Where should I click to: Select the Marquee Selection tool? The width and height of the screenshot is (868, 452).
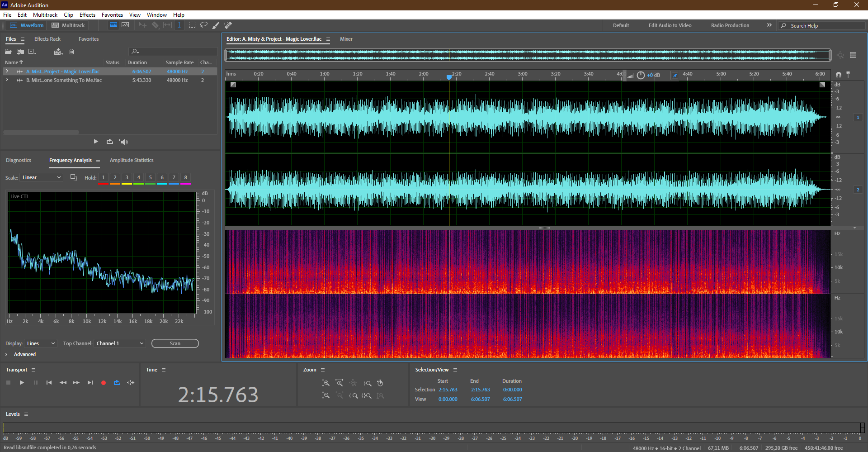tap(192, 25)
